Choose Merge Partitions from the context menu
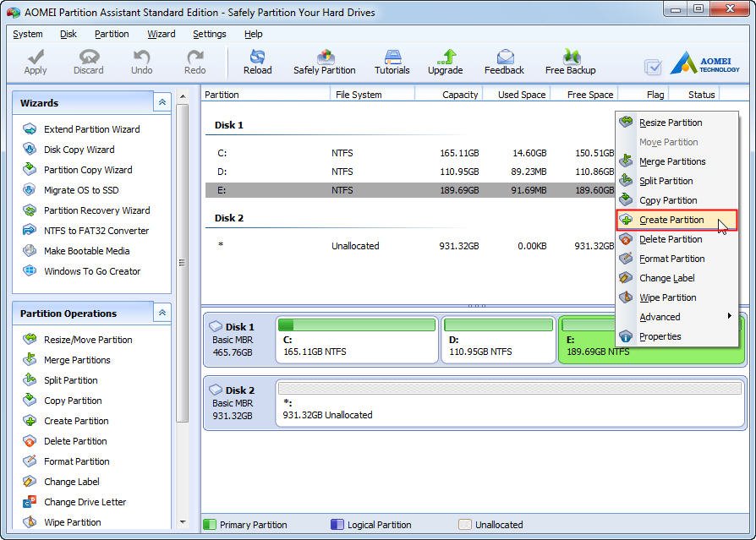Image resolution: width=756 pixels, height=540 pixels. (677, 161)
